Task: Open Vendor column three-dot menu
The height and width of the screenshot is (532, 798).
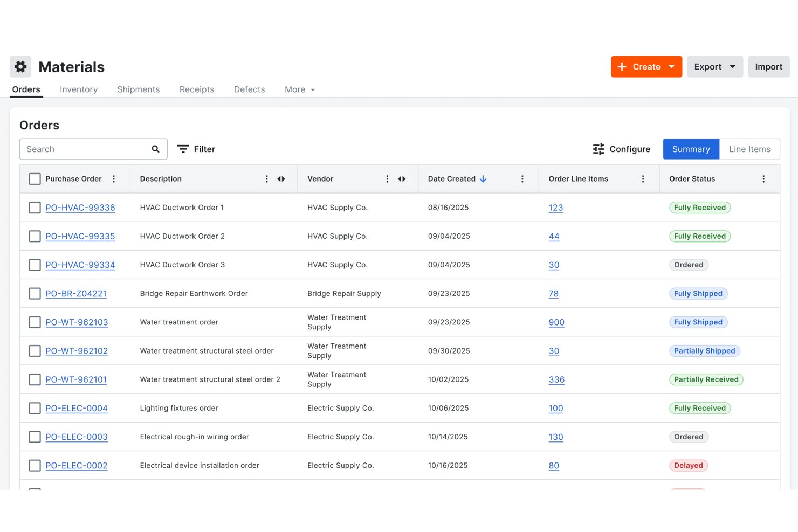Action: (387, 179)
